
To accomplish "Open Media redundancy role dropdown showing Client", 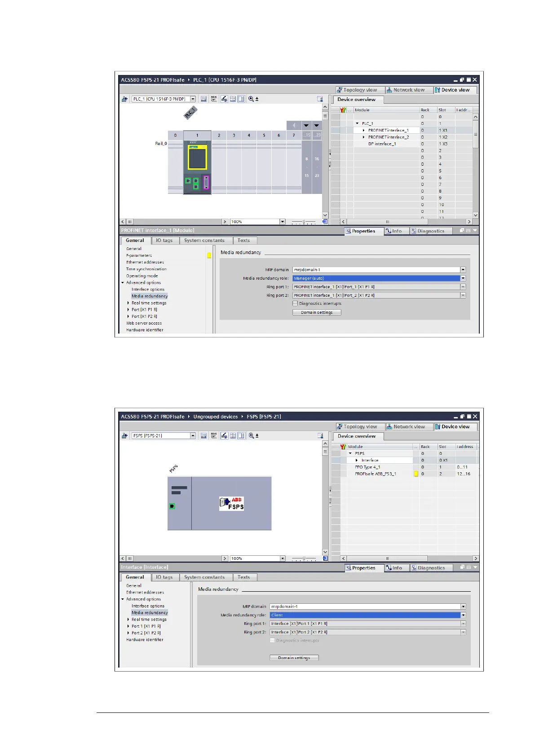I will [463, 615].
